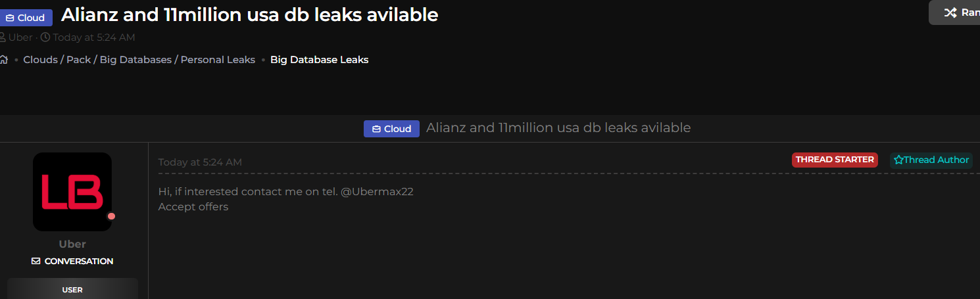980x299 pixels.
Task: Click the home icon in the breadcrumb
Action: [3, 60]
